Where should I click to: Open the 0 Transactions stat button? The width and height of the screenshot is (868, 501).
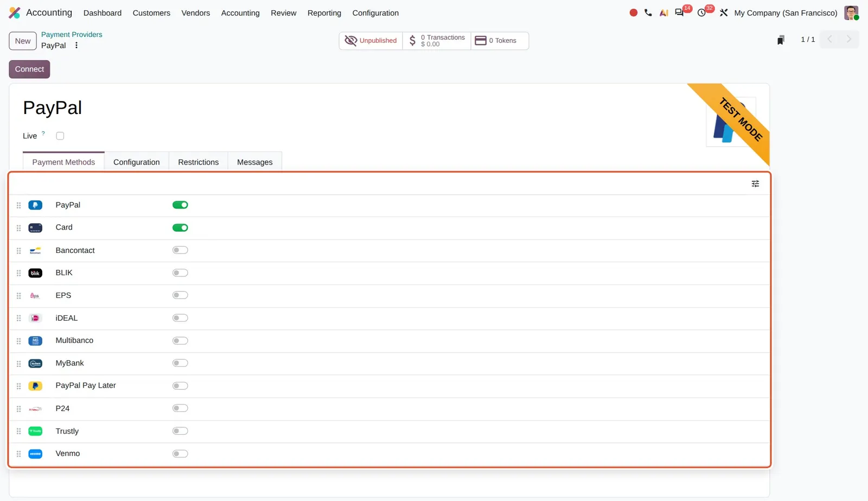[x=437, y=41]
